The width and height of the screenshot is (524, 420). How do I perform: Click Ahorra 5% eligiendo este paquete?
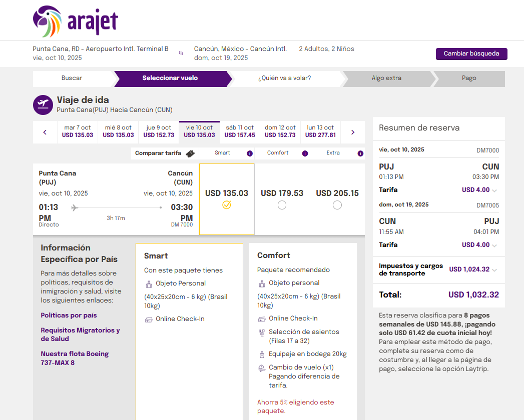click(x=296, y=406)
